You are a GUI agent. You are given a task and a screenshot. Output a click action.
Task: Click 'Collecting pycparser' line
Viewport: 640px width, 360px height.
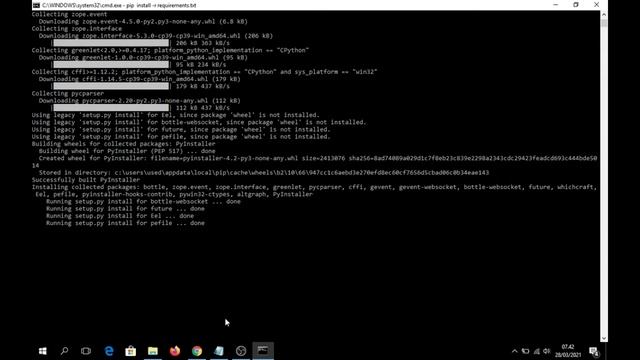(68, 93)
